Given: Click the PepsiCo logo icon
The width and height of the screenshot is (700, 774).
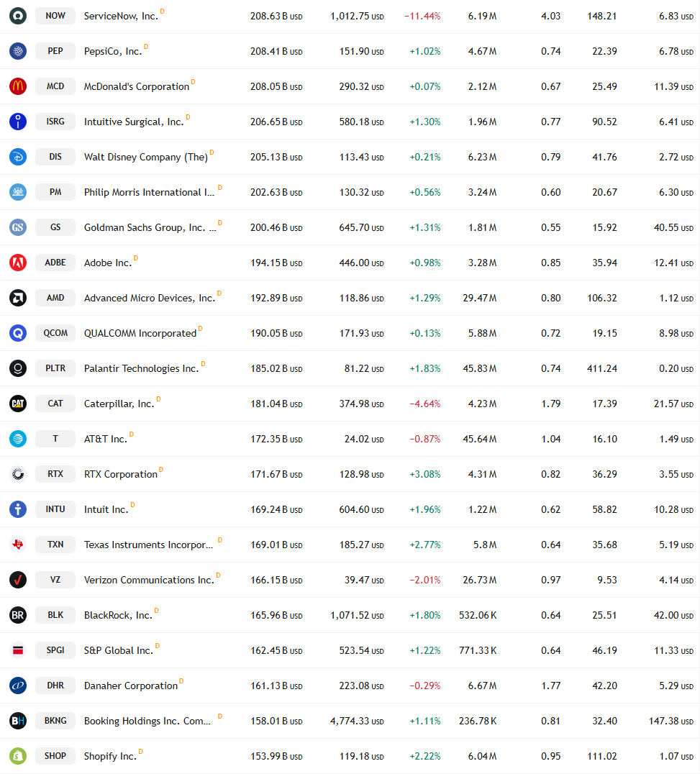Looking at the screenshot, I should click(18, 51).
